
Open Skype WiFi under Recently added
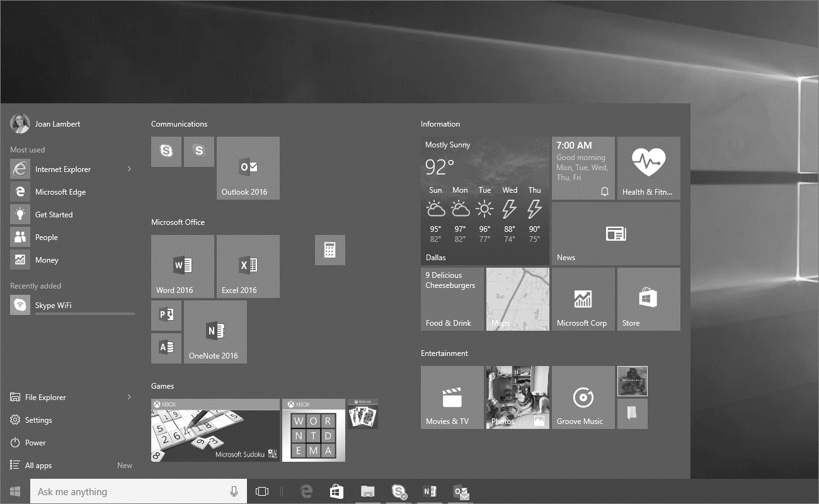tap(72, 305)
